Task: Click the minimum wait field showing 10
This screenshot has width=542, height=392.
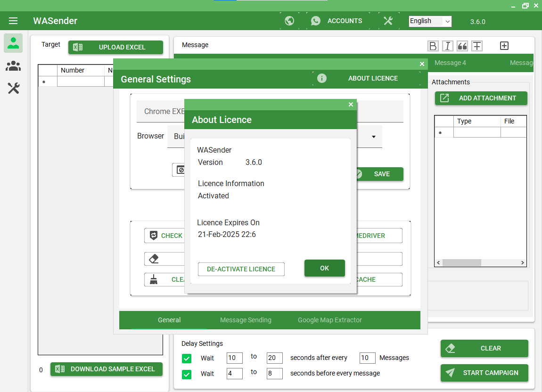Action: 234,358
